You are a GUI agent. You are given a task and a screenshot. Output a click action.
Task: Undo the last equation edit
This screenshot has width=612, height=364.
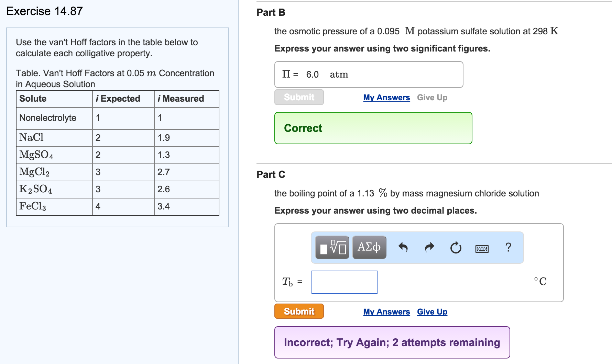pyautogui.click(x=404, y=247)
